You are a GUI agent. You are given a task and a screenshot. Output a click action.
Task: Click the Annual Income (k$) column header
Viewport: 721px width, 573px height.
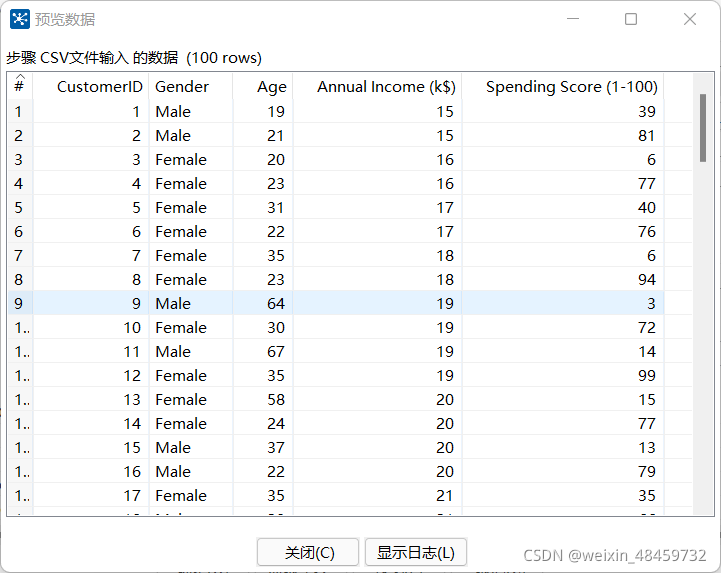tap(378, 86)
